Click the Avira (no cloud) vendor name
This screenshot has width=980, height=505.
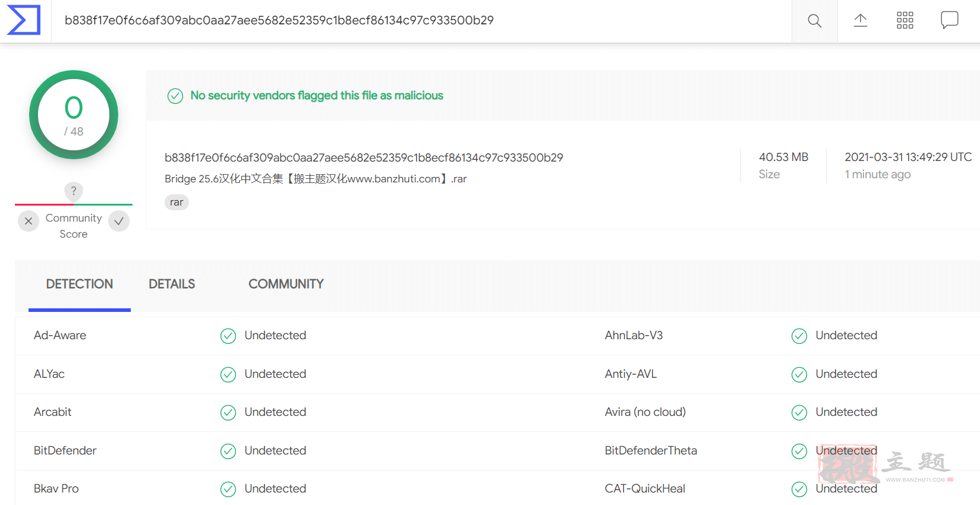pos(645,412)
